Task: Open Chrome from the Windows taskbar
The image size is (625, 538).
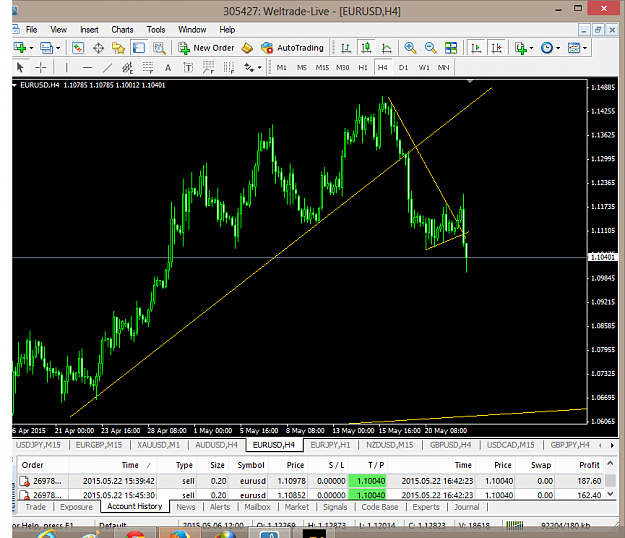Action: 136,534
